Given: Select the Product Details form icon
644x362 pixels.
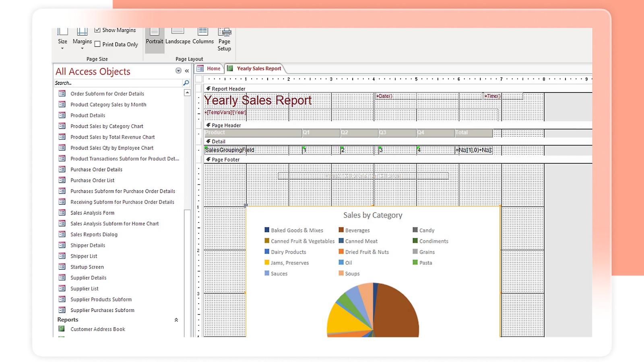Looking at the screenshot, I should [62, 115].
